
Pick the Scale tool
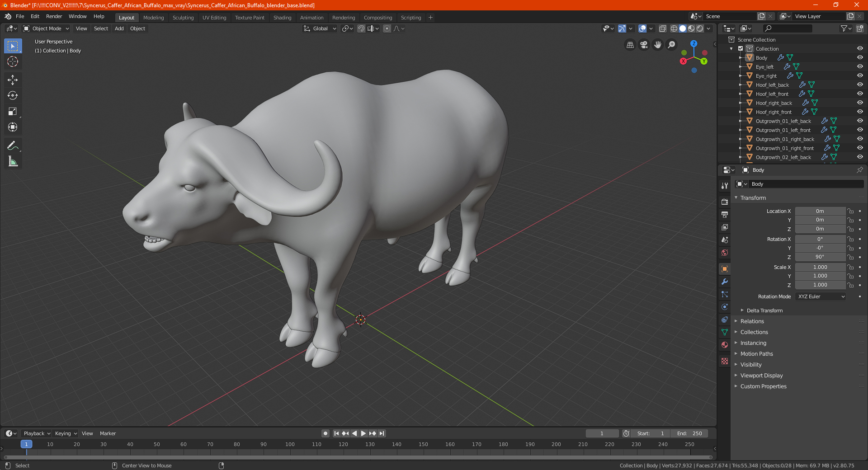13,111
